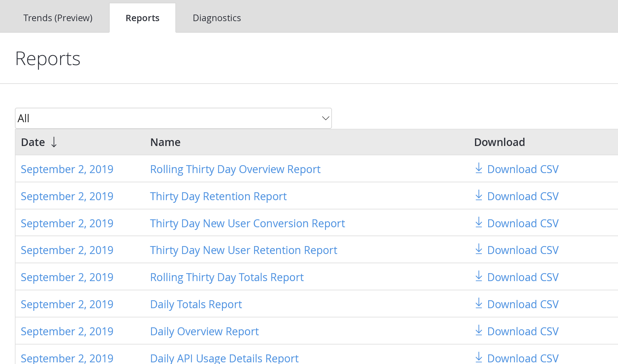
Task: Click the Reports tab label
Action: [x=142, y=18]
